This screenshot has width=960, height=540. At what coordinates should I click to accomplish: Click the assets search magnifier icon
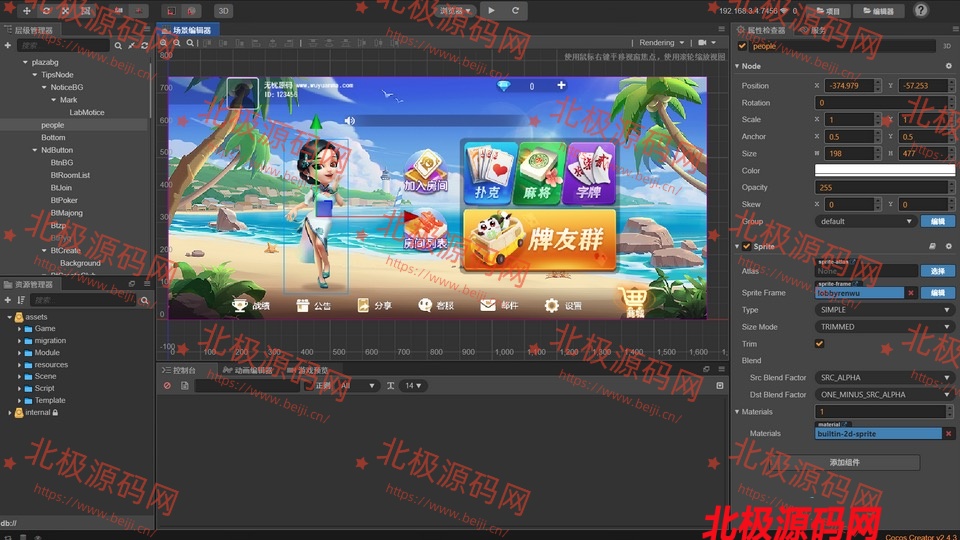pyautogui.click(x=144, y=300)
